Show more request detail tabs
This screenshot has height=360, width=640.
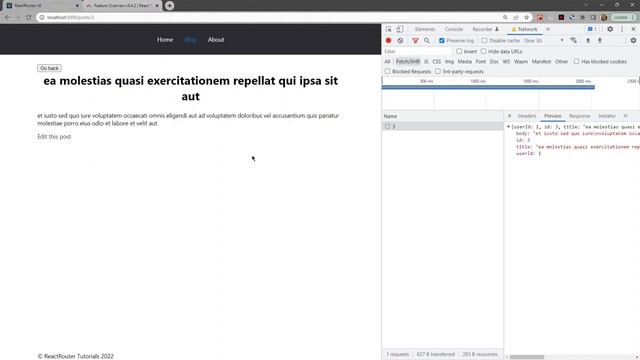point(626,116)
